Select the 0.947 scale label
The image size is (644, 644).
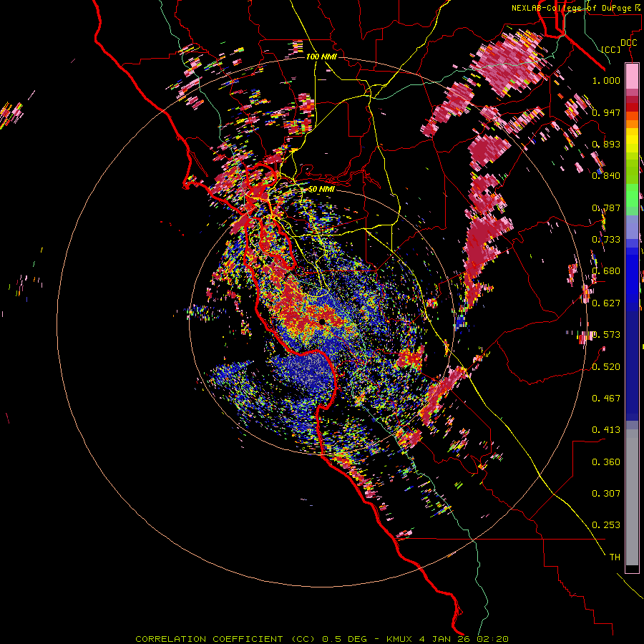tap(606, 112)
